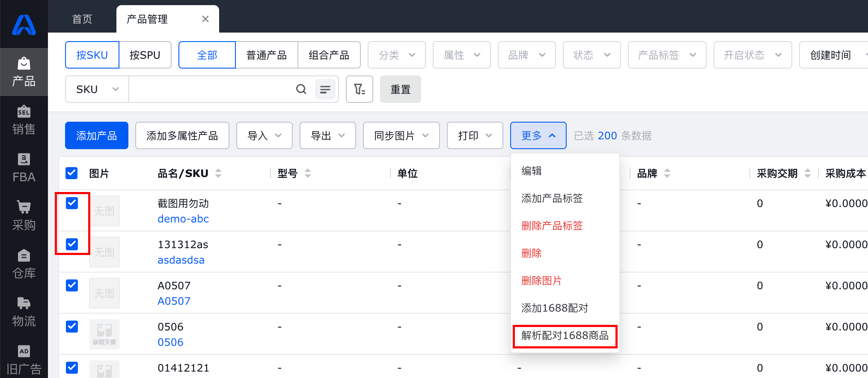868x378 pixels.
Task: Click the 0506 failed image thumbnail
Action: pos(104,334)
